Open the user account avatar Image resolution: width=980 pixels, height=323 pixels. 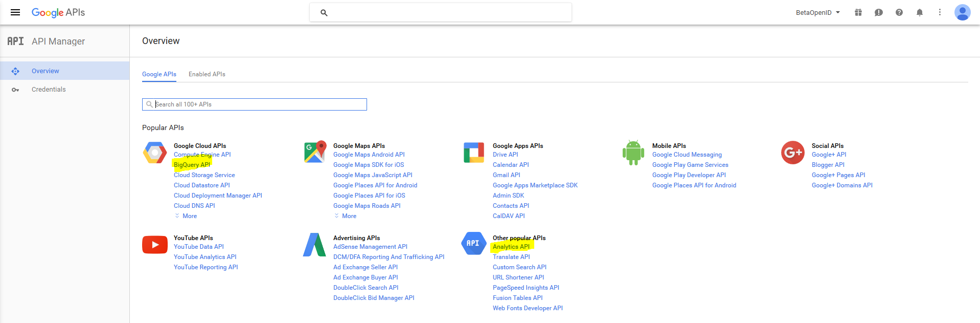click(x=963, y=12)
